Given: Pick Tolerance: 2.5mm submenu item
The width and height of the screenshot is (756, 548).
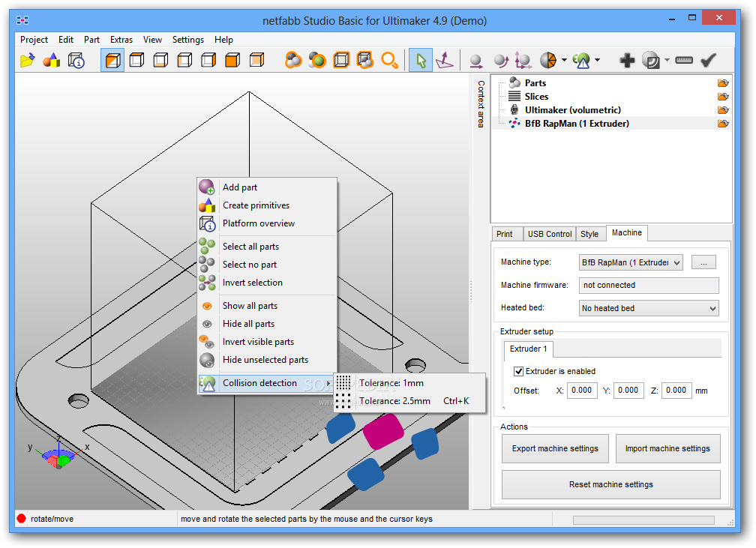Looking at the screenshot, I should [409, 400].
